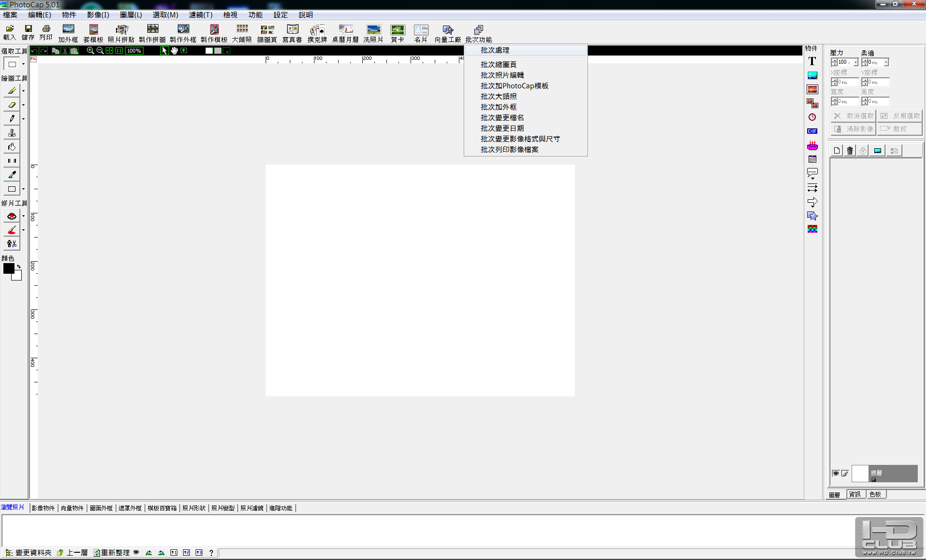This screenshot has width=926, height=560.
Task: Select the hand pan tool
Action: pos(174,50)
